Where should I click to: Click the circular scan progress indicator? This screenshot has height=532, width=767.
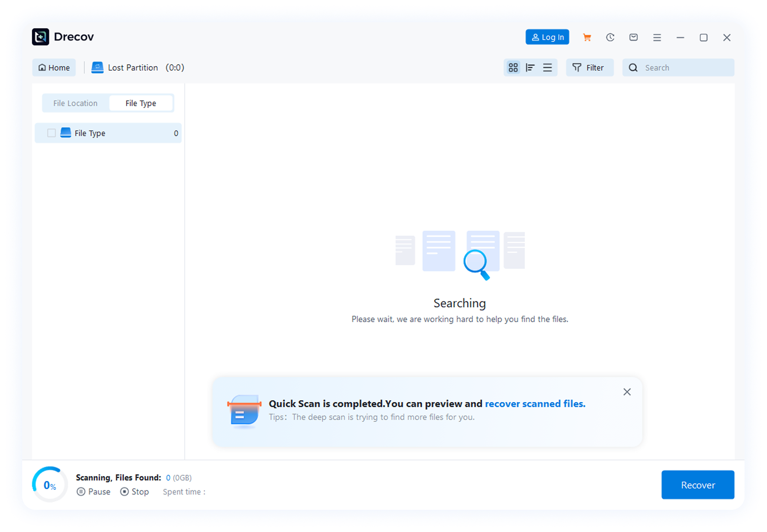(x=50, y=485)
